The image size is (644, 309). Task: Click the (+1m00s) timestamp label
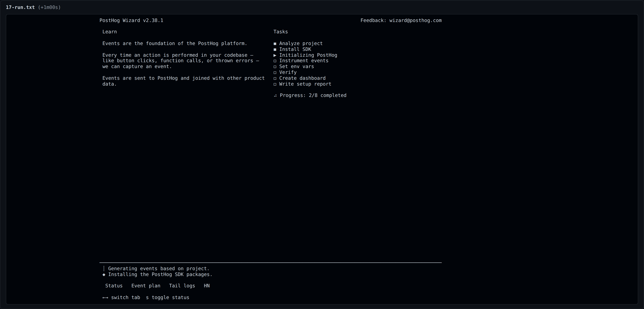pos(49,7)
